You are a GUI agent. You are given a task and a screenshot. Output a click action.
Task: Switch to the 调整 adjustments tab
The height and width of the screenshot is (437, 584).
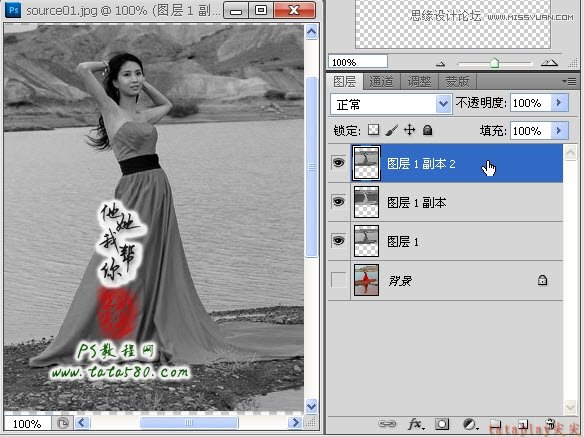pyautogui.click(x=419, y=81)
